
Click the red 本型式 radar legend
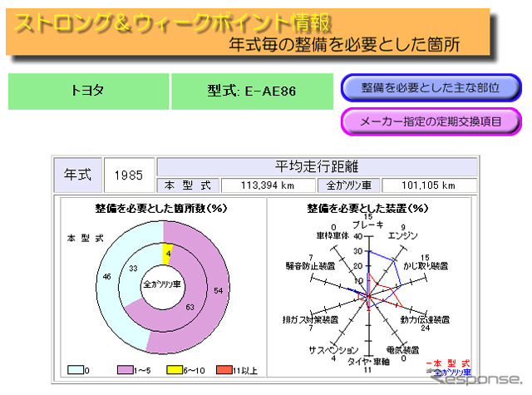(x=448, y=363)
